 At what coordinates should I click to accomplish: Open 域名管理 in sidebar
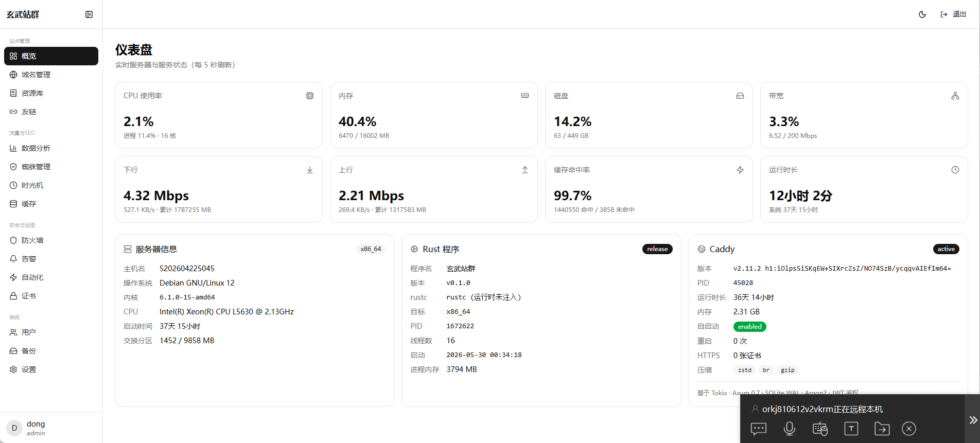pos(51,75)
